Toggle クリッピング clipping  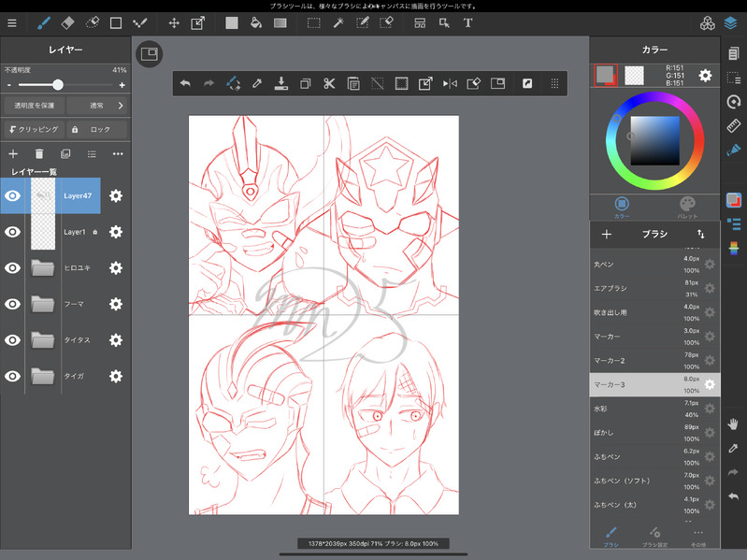[x=35, y=130]
